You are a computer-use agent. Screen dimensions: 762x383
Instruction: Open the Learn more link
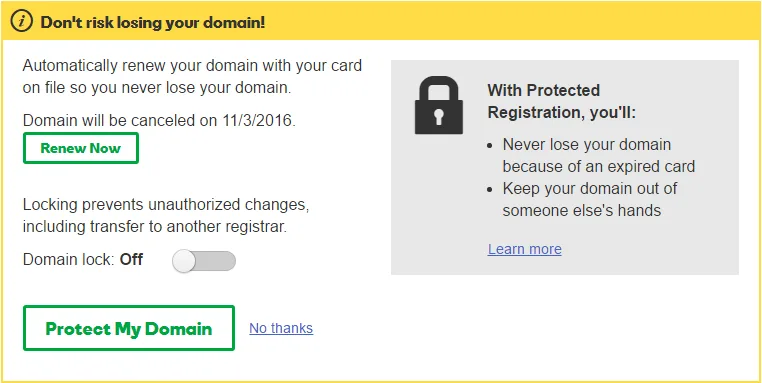525,249
